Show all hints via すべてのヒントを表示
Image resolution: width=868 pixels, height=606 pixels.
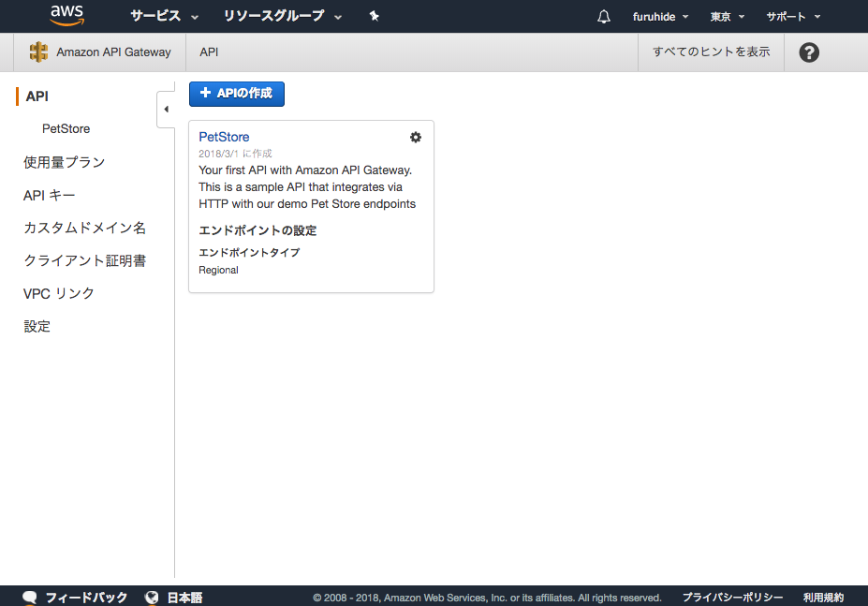click(x=712, y=52)
